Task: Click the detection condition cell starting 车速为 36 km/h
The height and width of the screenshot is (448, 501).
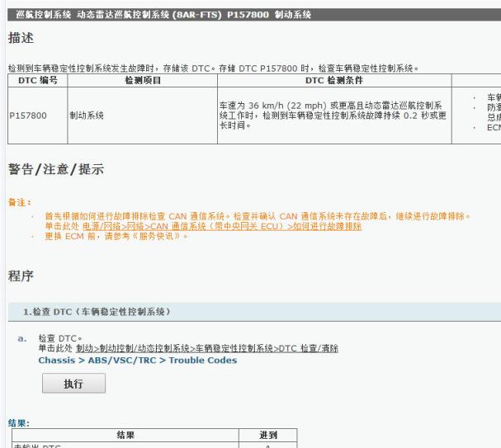Action: point(334,116)
